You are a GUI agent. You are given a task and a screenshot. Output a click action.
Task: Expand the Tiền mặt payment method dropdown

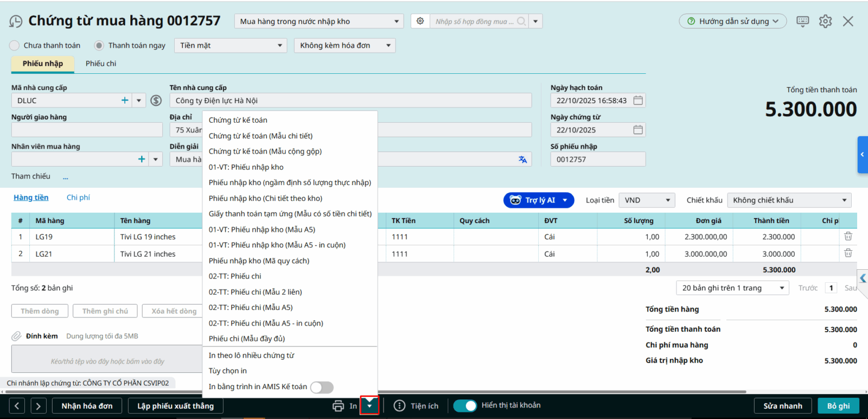231,46
